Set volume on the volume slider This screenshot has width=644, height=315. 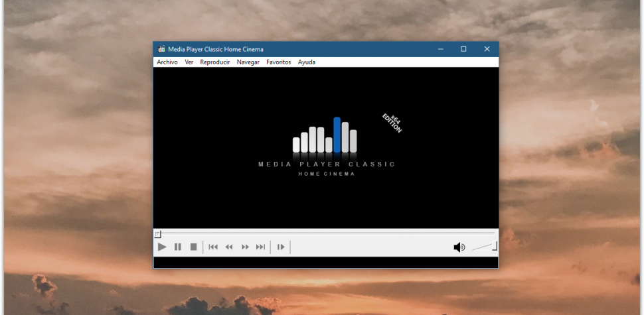click(485, 247)
